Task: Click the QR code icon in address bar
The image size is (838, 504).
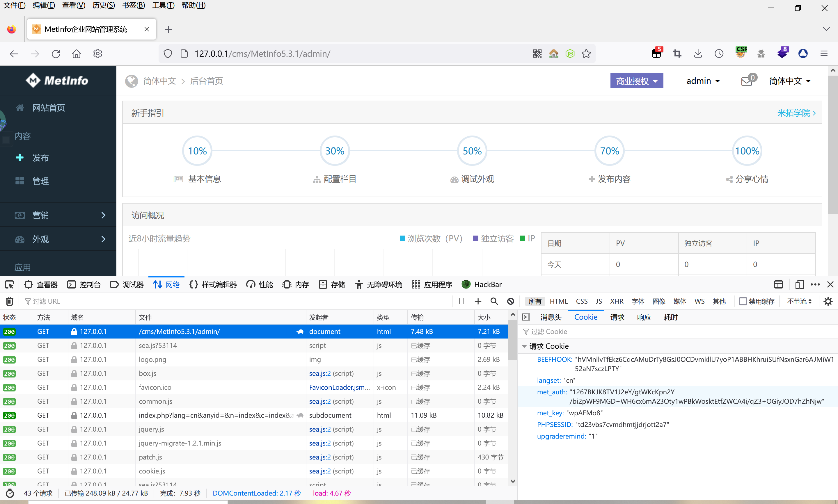Action: coord(537,54)
